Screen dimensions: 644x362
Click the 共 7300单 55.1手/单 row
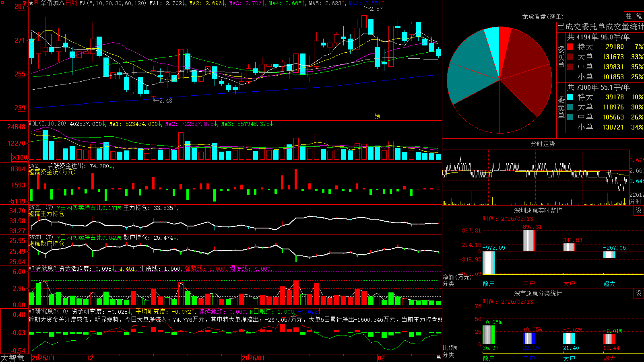[x=599, y=87]
